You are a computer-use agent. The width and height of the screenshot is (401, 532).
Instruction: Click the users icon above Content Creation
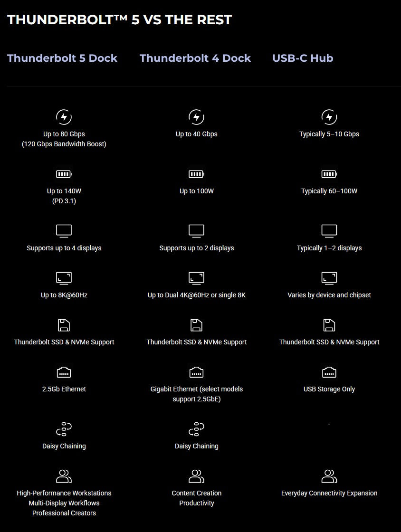(x=196, y=476)
